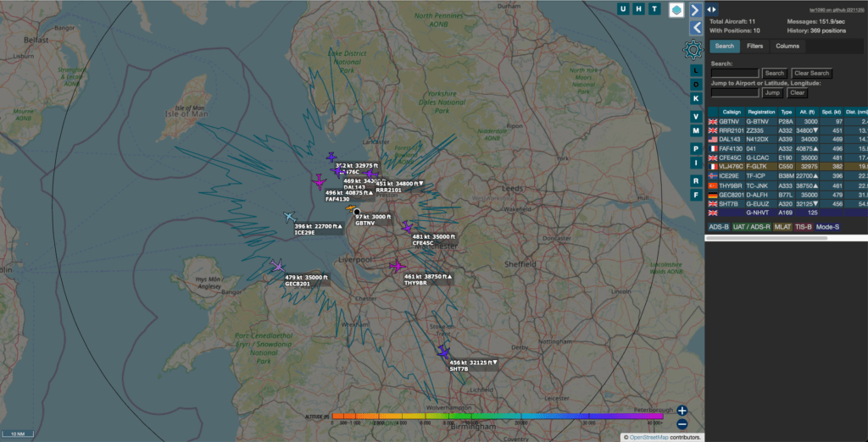Zoom out with the minus button
The width and height of the screenshot is (868, 442).
[682, 424]
